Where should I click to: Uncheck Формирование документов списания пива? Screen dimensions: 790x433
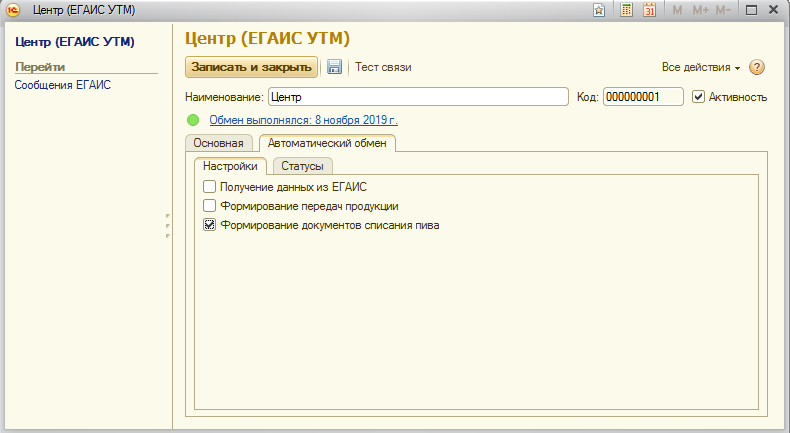(x=210, y=225)
